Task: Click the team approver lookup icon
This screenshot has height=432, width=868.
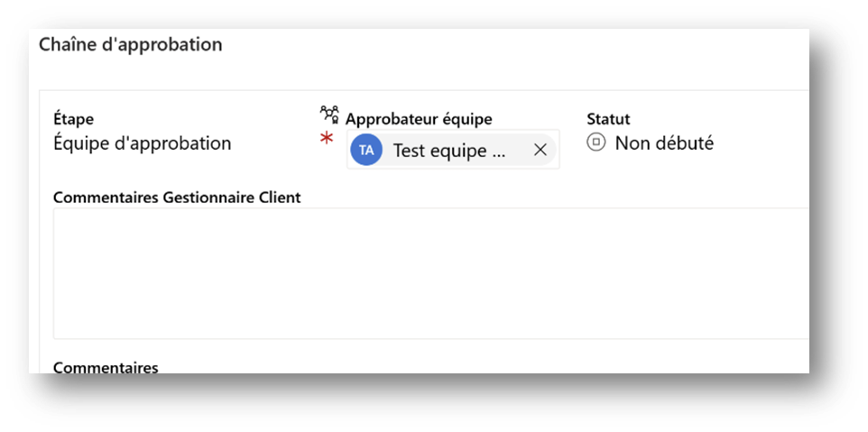Action: (329, 115)
